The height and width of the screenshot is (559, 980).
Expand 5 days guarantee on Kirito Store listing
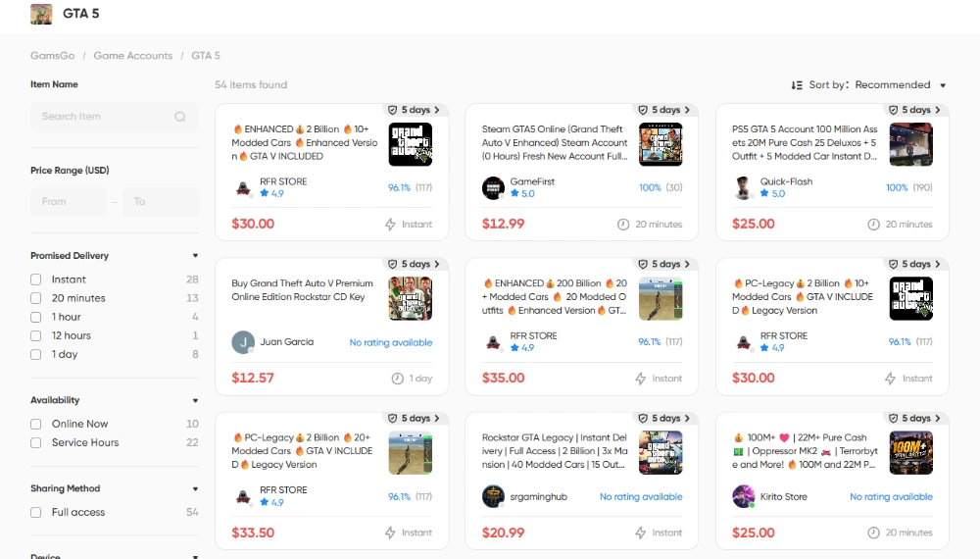tap(915, 419)
